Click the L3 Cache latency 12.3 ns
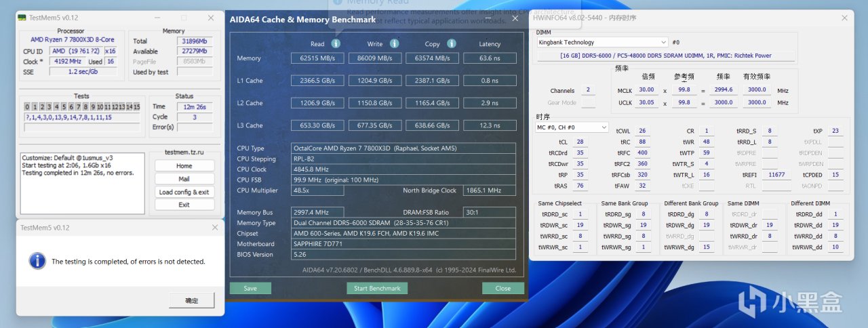Viewport: 868px width, 328px height. (490, 125)
